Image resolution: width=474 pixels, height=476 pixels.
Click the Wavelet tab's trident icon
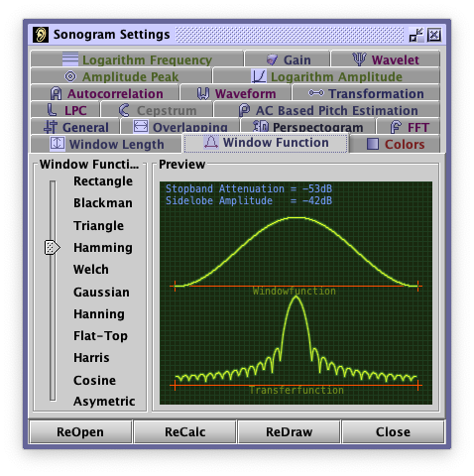pyautogui.click(x=359, y=59)
